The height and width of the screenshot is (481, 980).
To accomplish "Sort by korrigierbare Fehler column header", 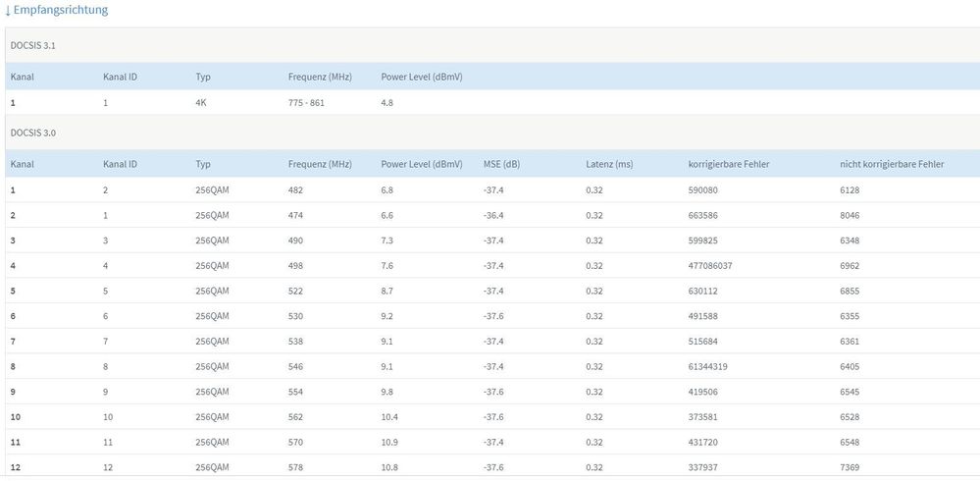I will pos(729,164).
